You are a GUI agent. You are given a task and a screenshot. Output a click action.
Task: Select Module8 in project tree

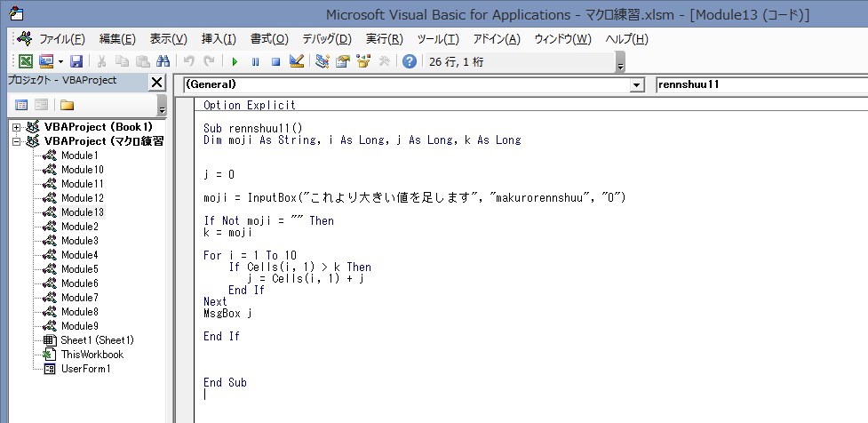tap(79, 312)
